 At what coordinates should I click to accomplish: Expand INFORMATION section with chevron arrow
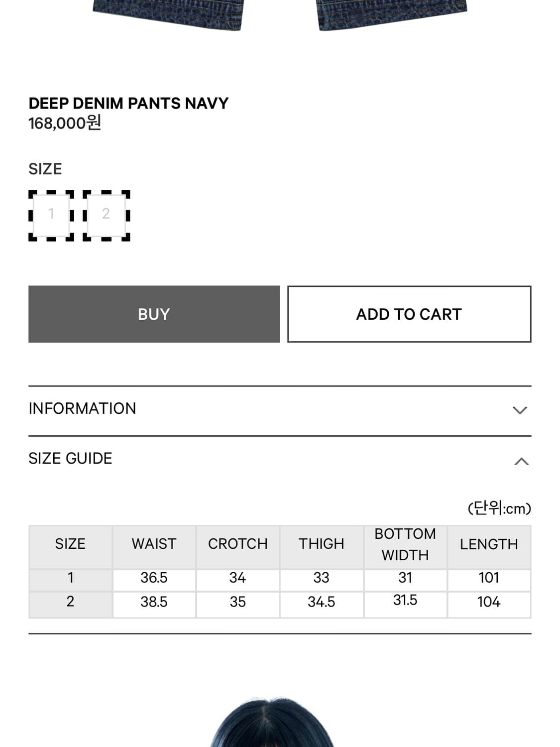[520, 410]
